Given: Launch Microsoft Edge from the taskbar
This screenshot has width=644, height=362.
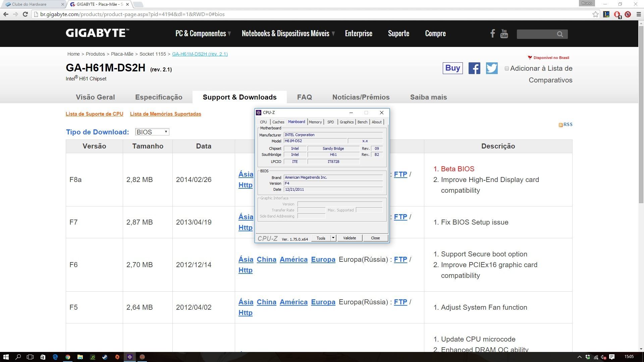Looking at the screenshot, I should 55,357.
